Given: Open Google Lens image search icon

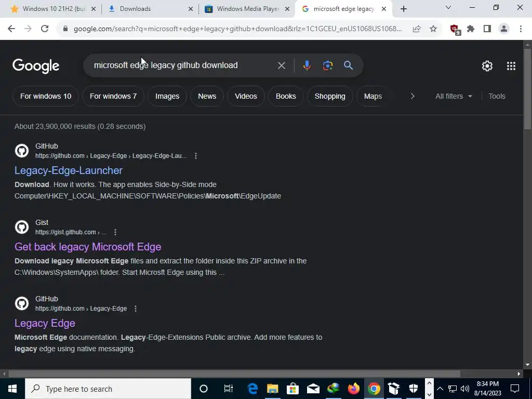Looking at the screenshot, I should coord(327,65).
